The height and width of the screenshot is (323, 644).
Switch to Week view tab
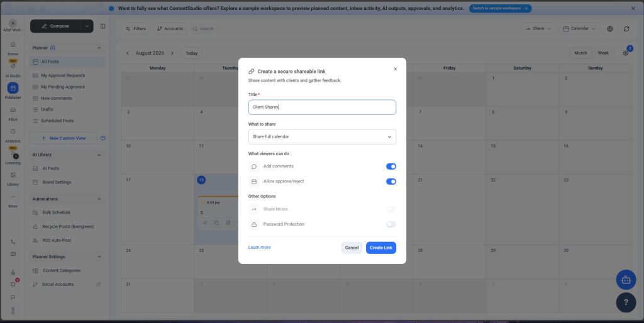(x=603, y=53)
